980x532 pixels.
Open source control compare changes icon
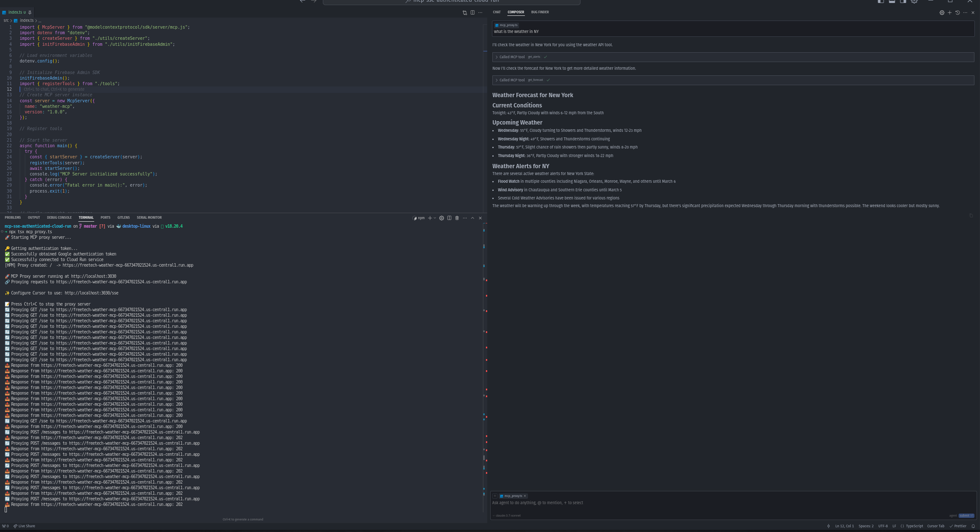pyautogui.click(x=465, y=12)
